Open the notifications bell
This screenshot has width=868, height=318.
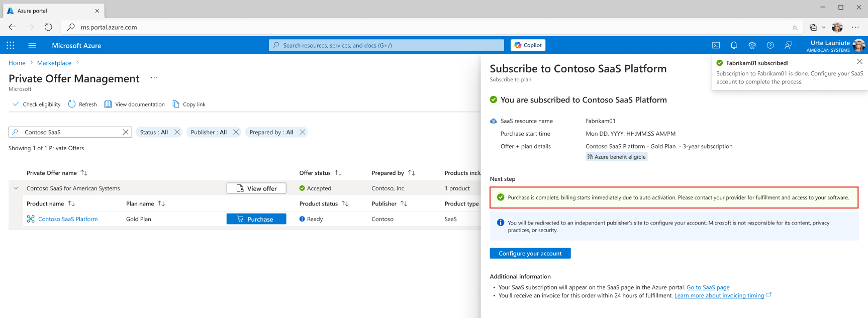click(x=734, y=45)
